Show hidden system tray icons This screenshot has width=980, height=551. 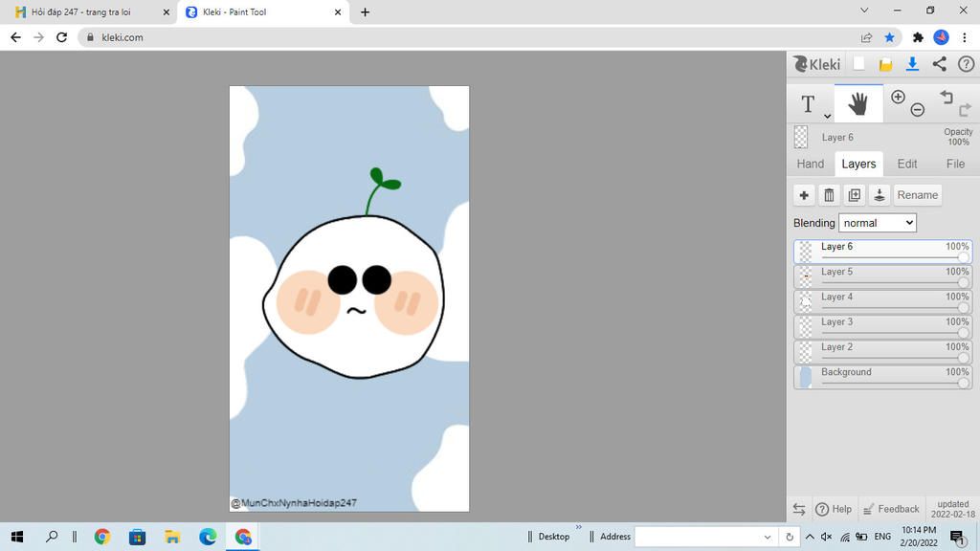[810, 537]
